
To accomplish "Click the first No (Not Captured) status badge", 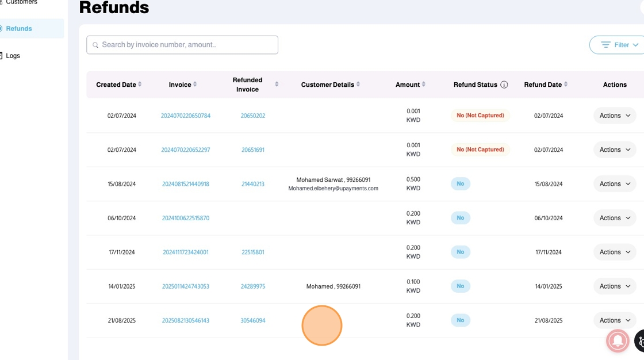I will coord(480,116).
